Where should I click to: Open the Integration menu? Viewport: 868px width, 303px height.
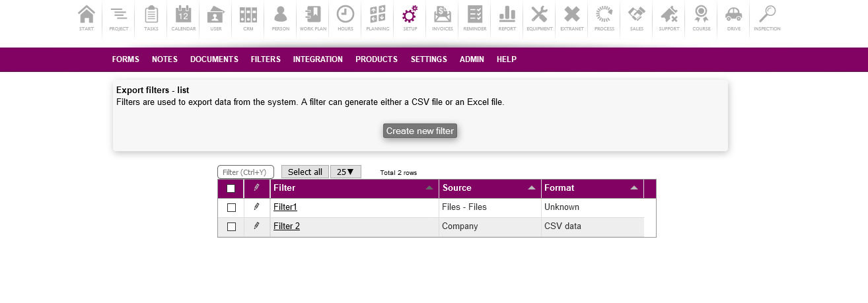318,59
